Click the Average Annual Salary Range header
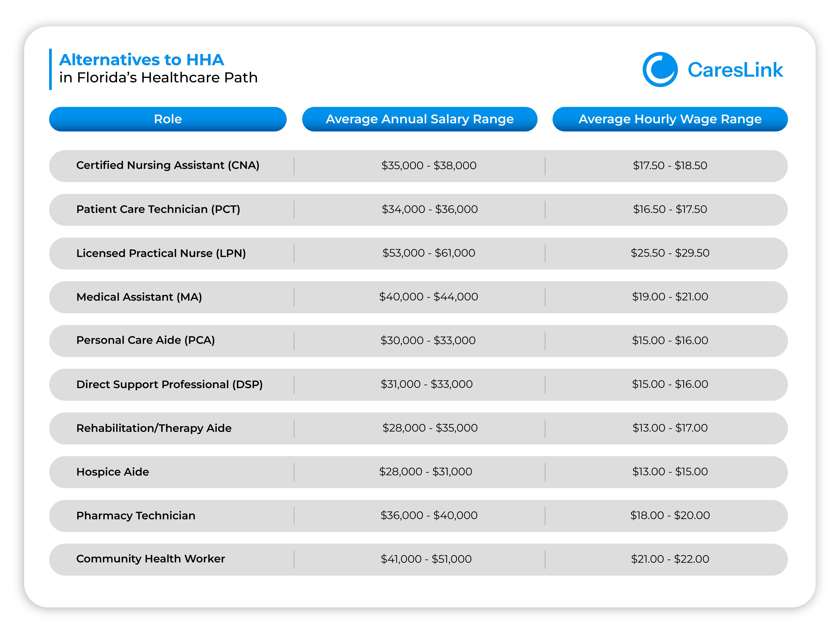The height and width of the screenshot is (634, 840). coord(420,119)
